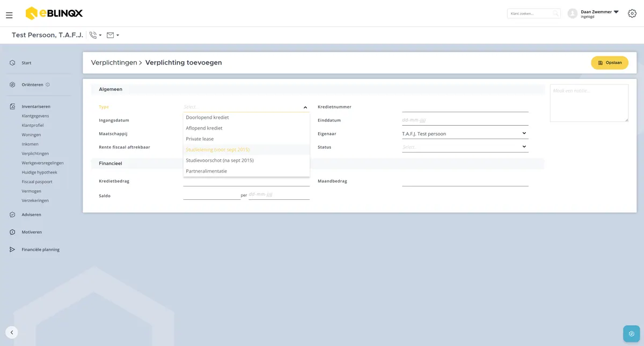Click the Inventariseren sidebar icon
The height and width of the screenshot is (346, 644).
coord(12,106)
